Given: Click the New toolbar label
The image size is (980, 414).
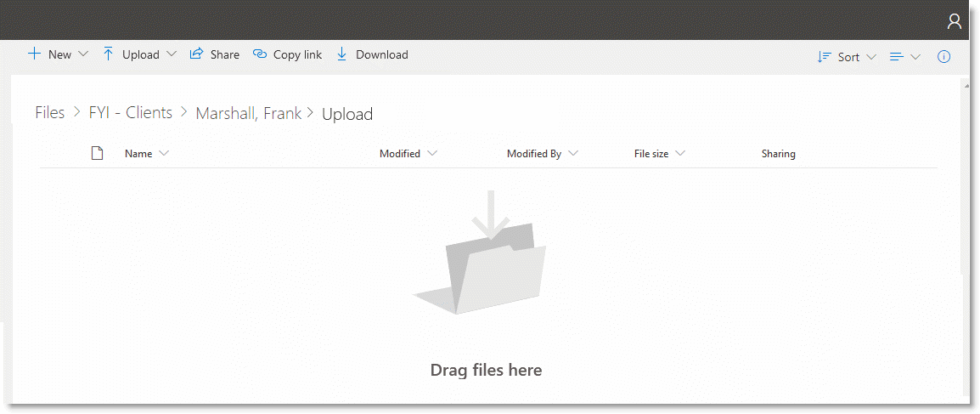Looking at the screenshot, I should (x=60, y=54).
